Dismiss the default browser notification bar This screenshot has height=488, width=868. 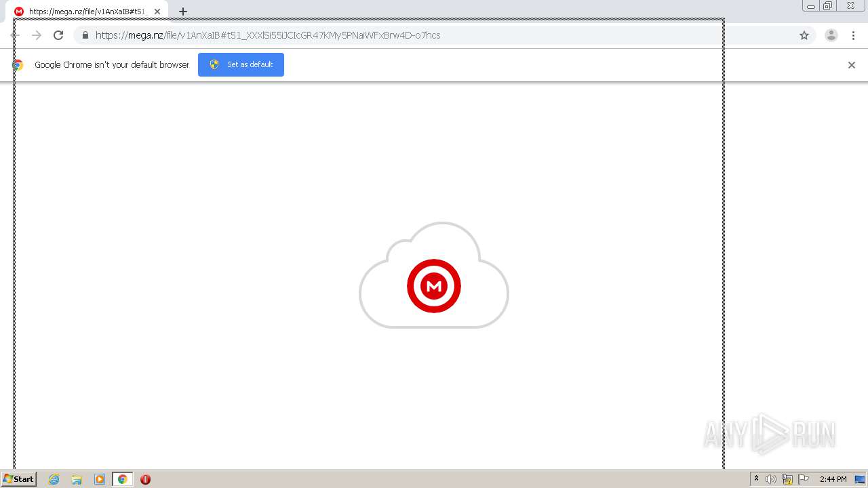tap(852, 65)
